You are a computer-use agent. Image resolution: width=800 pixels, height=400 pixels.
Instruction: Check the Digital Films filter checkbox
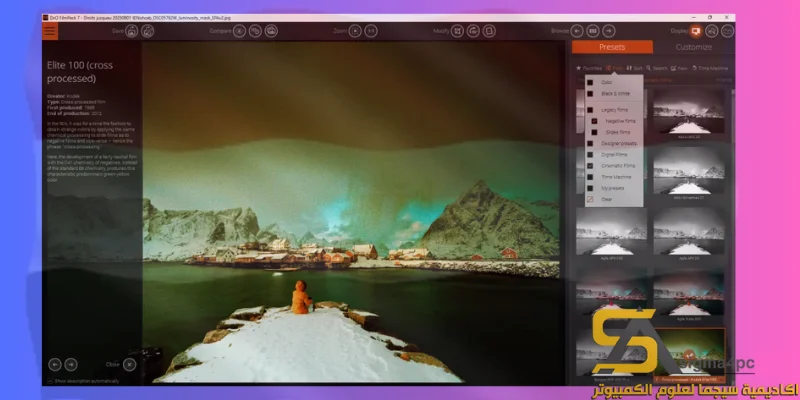click(590, 155)
